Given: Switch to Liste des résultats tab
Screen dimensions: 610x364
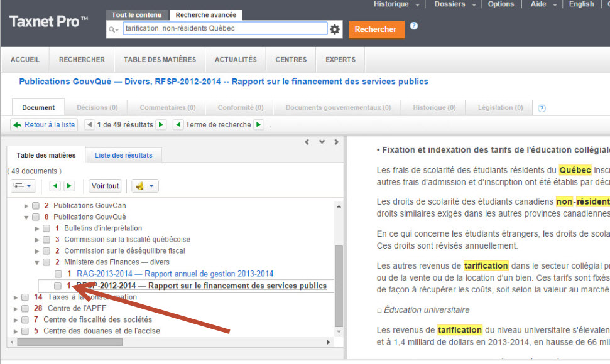Looking at the screenshot, I should tap(123, 155).
